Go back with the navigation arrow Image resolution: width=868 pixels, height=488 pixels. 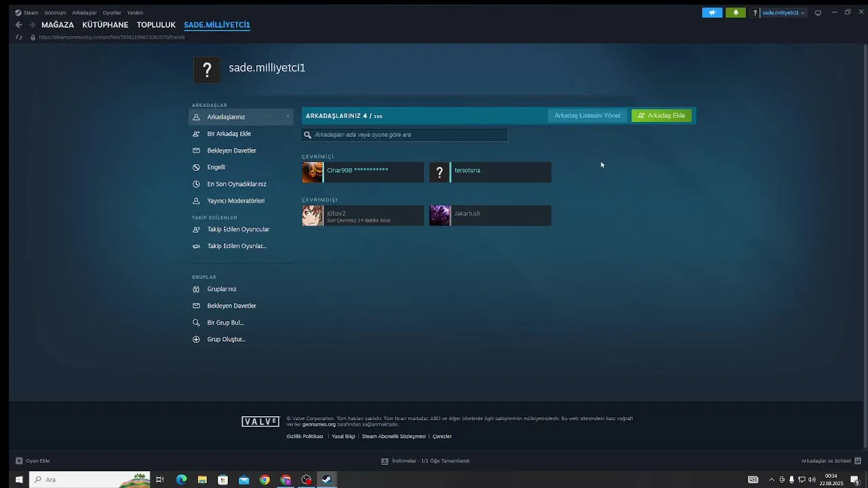pyautogui.click(x=18, y=24)
